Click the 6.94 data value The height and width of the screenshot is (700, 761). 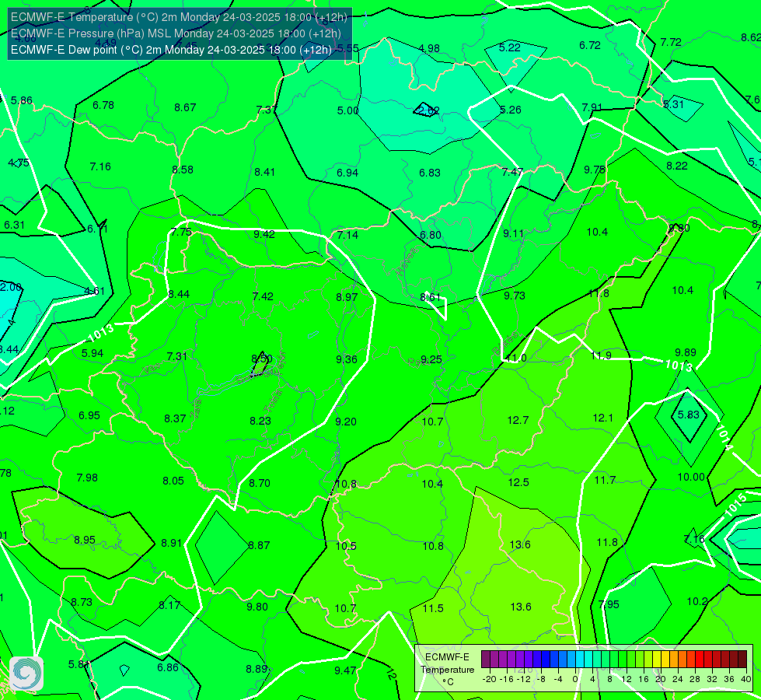click(347, 173)
